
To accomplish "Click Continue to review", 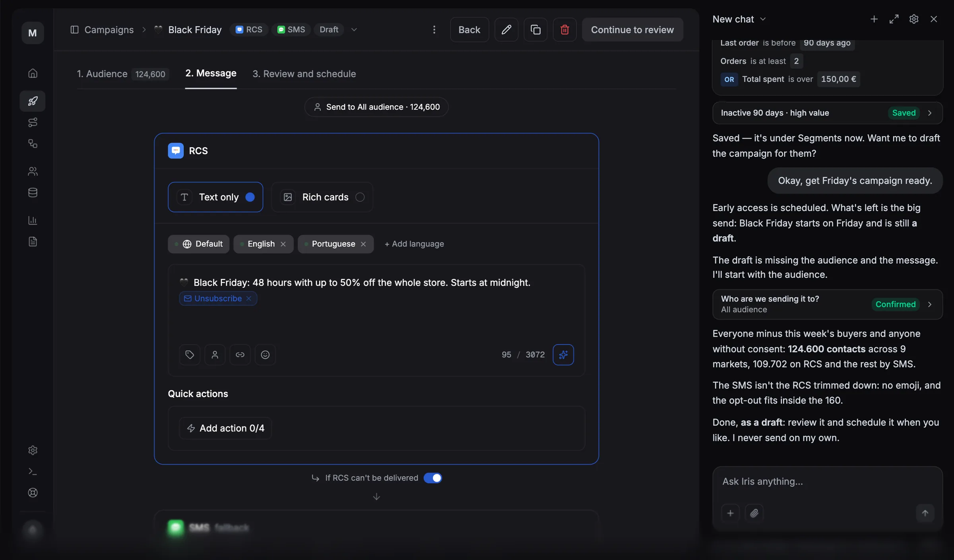I will (x=632, y=29).
